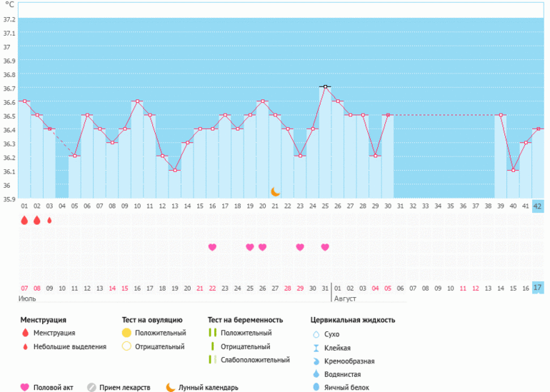
Task: Click the menstruation drop on cycle day 01
Action: coord(24,221)
